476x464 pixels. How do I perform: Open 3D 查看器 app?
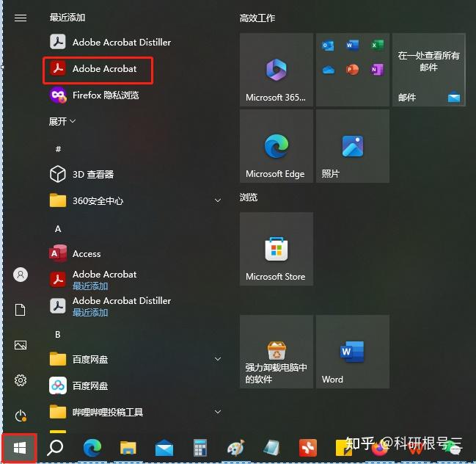tap(82, 174)
